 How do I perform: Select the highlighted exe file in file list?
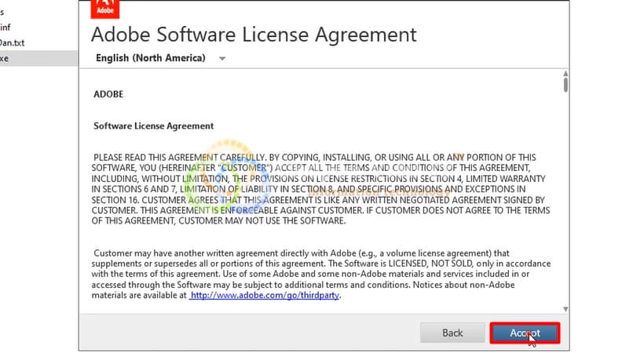(38, 58)
